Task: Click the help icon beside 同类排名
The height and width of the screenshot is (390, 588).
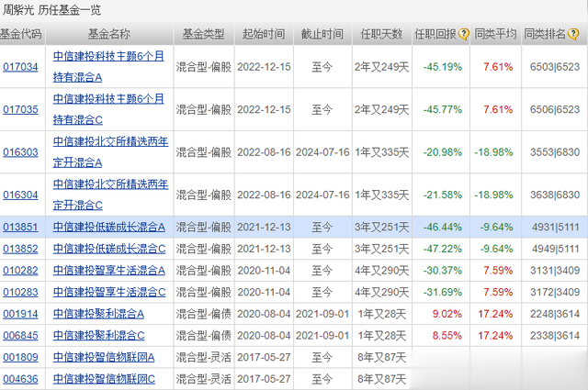Action: [573, 34]
